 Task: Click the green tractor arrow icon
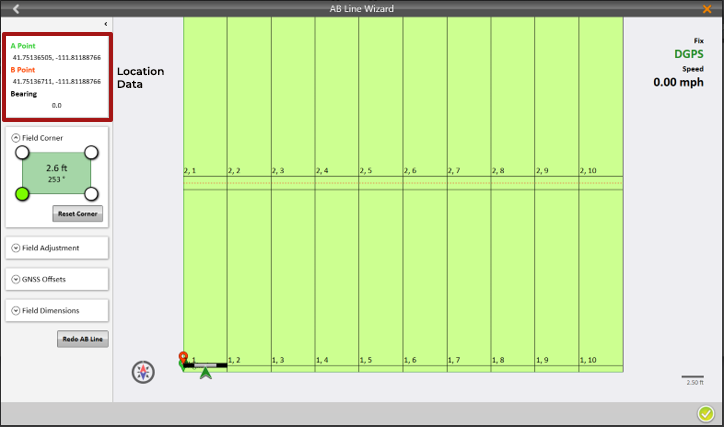(x=206, y=373)
